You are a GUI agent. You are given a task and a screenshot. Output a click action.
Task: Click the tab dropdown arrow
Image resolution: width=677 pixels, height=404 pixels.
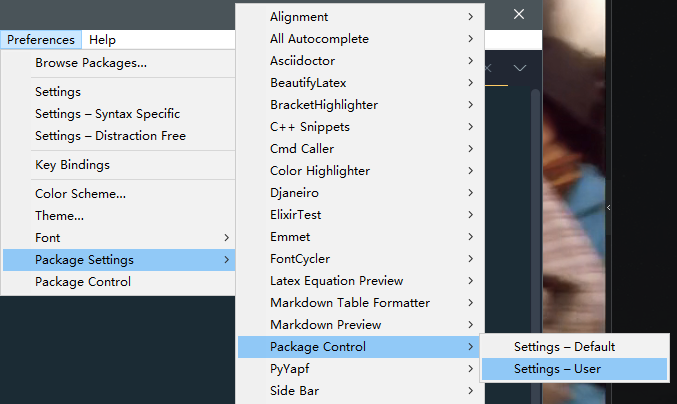click(520, 68)
